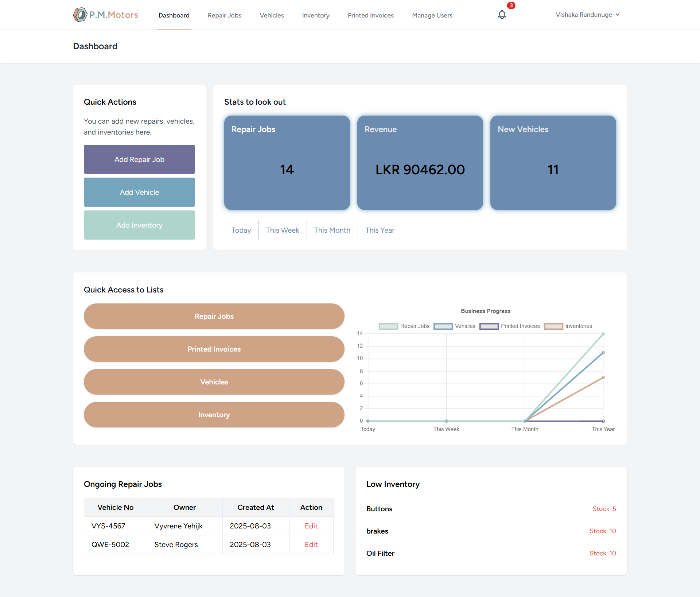Click the Repair Jobs chart point for This Year
This screenshot has height=597, width=700.
pyautogui.click(x=603, y=334)
